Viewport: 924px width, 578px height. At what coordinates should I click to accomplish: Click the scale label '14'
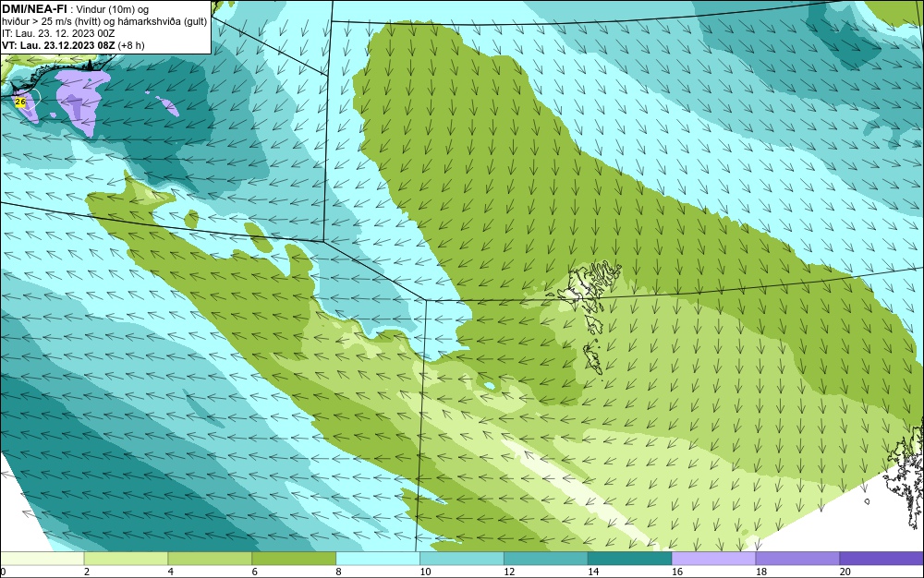(593, 572)
